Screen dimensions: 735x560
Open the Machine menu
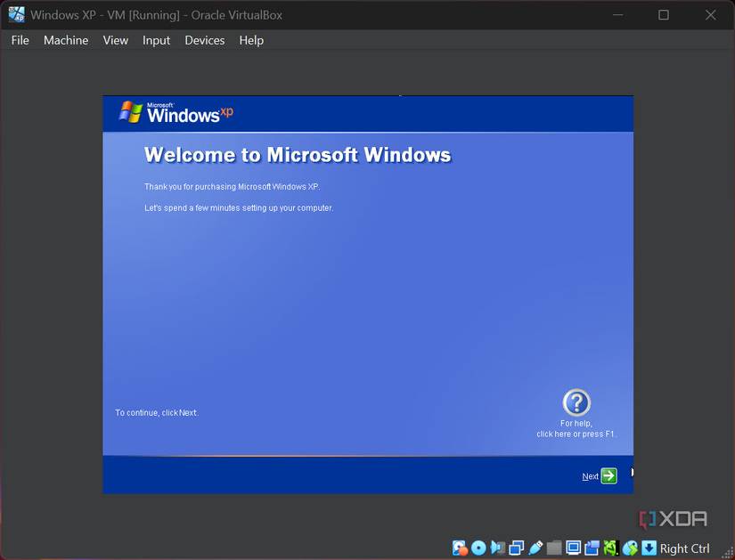pos(66,40)
